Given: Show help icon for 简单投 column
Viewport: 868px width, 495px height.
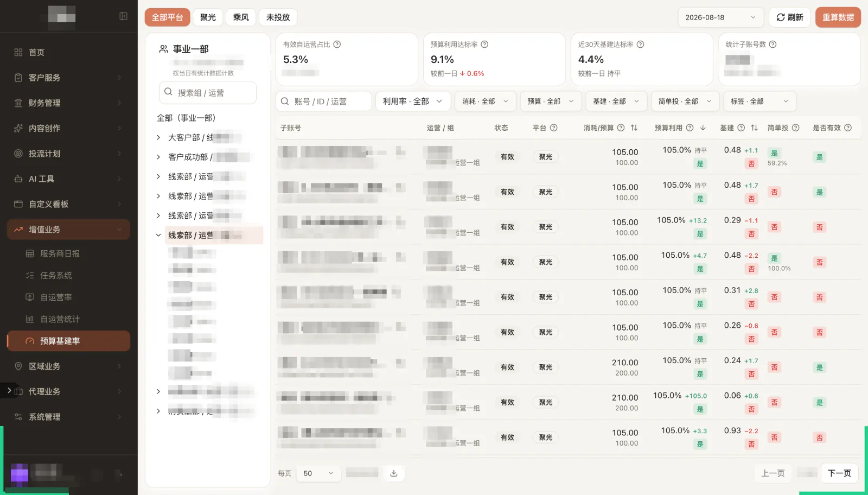Looking at the screenshot, I should click(x=795, y=128).
